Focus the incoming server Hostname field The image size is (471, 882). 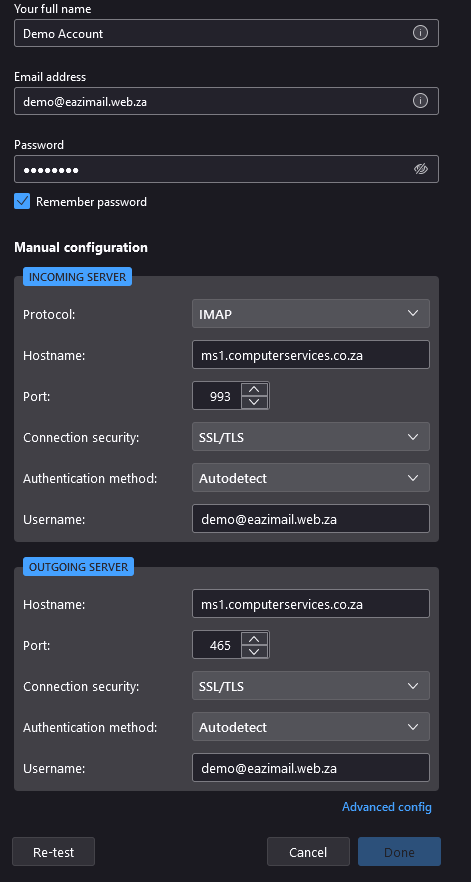coord(311,354)
